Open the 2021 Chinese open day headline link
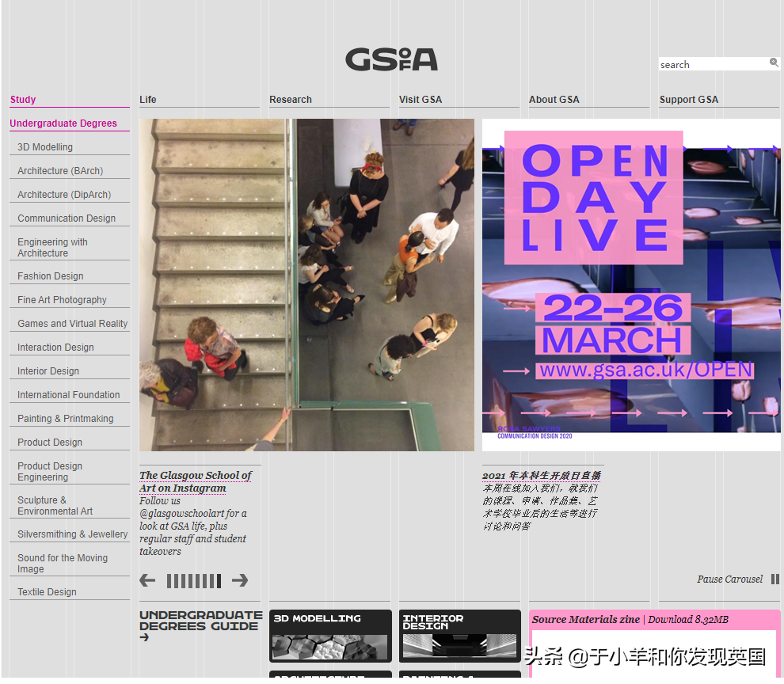 click(x=542, y=475)
